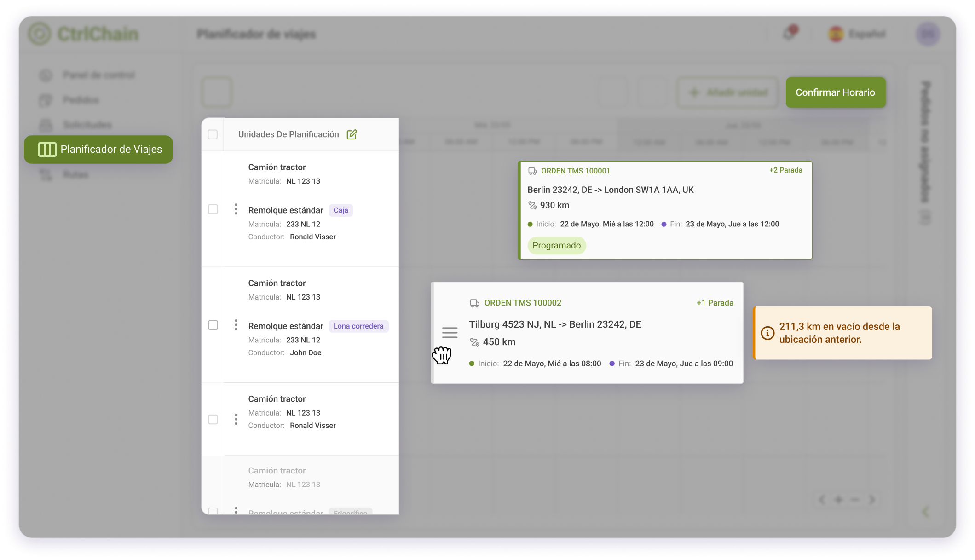Viewport: 975px width, 560px height.
Task: Zoom in the timeline with the plus control
Action: (838, 500)
